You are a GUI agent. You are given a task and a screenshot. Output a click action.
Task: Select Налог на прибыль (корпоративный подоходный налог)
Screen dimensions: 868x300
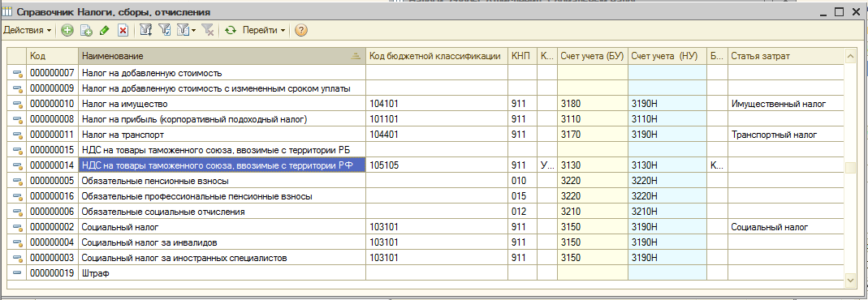pos(222,119)
